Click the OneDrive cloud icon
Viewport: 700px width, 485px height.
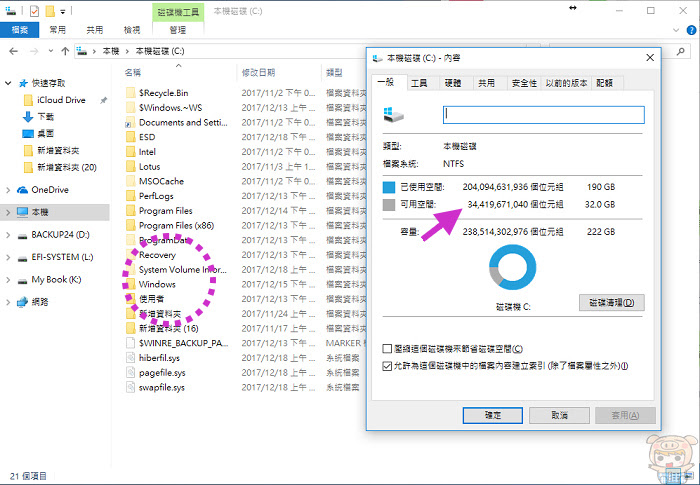coord(22,190)
